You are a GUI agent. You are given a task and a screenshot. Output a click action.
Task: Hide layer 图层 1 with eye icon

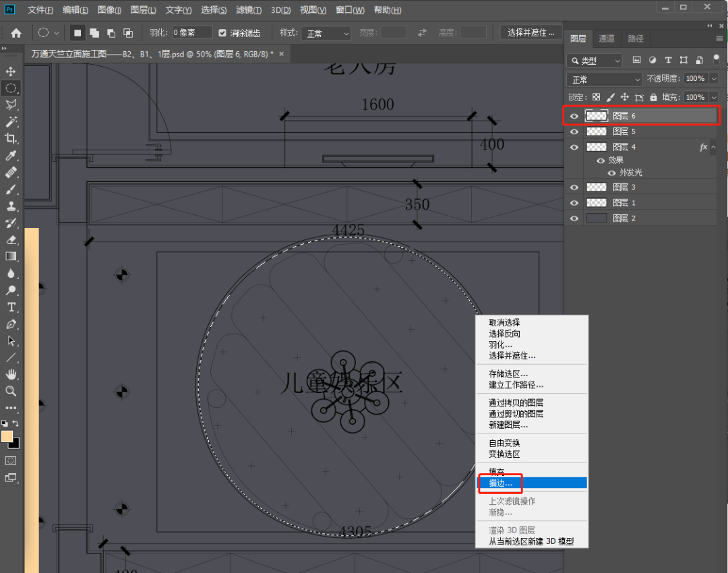pos(574,203)
